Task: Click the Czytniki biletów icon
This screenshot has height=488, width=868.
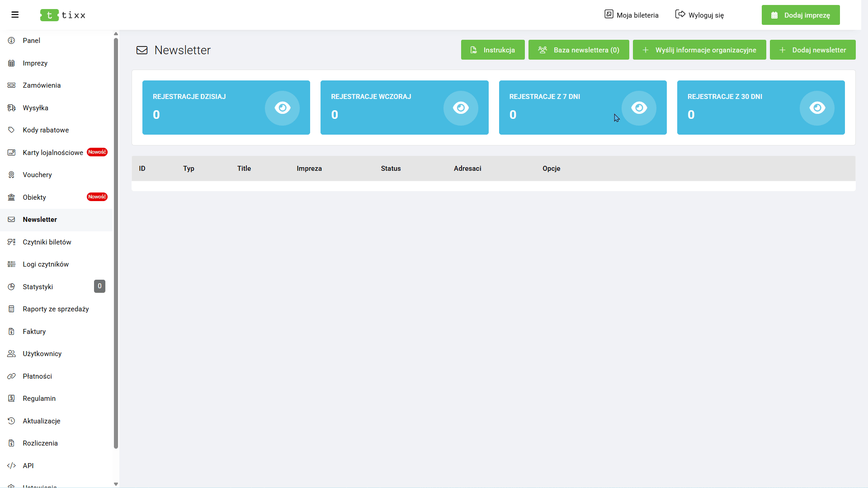Action: (x=12, y=242)
